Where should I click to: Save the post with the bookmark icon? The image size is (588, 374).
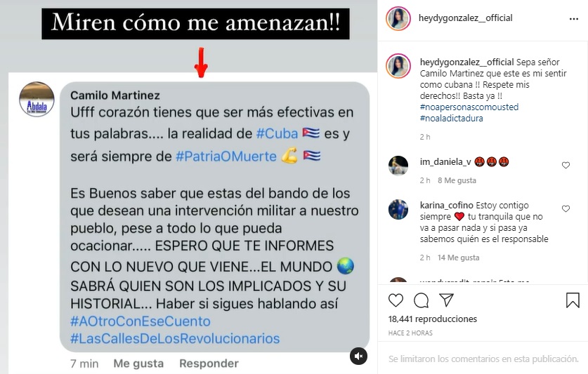click(x=573, y=300)
